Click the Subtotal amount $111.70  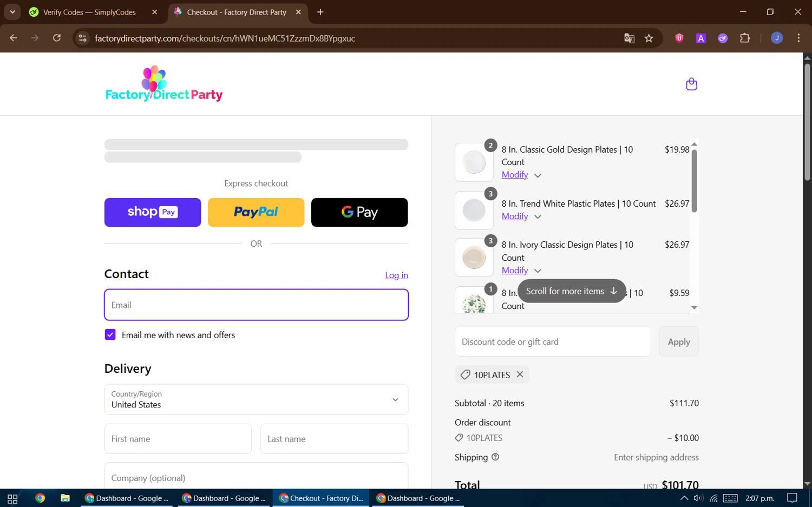point(684,403)
